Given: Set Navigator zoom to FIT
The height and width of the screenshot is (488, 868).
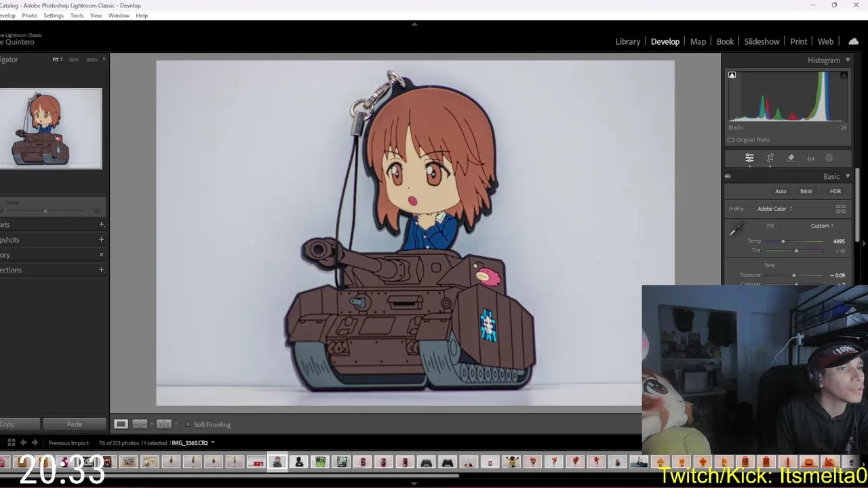Looking at the screenshot, I should 57,60.
